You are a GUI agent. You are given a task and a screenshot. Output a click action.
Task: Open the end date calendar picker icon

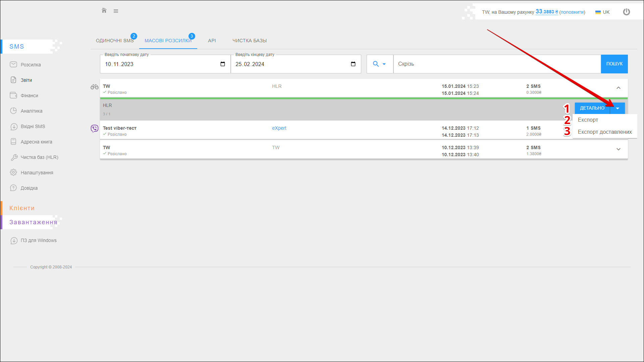pyautogui.click(x=353, y=64)
